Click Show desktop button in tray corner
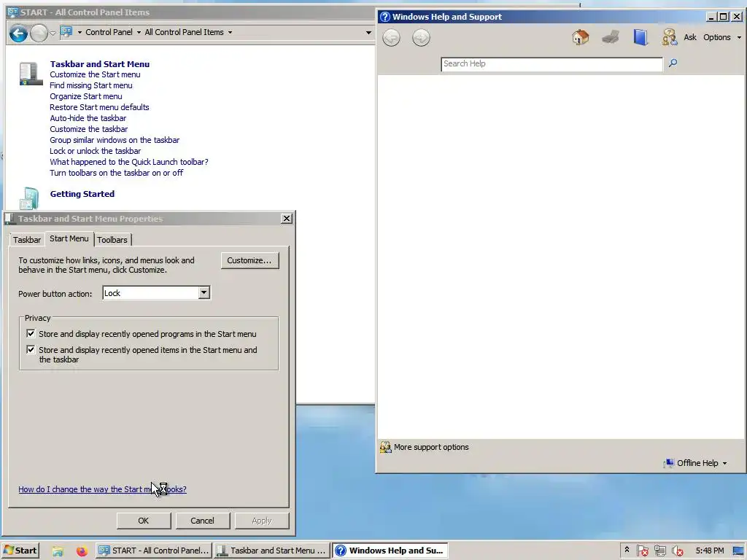 (739, 551)
